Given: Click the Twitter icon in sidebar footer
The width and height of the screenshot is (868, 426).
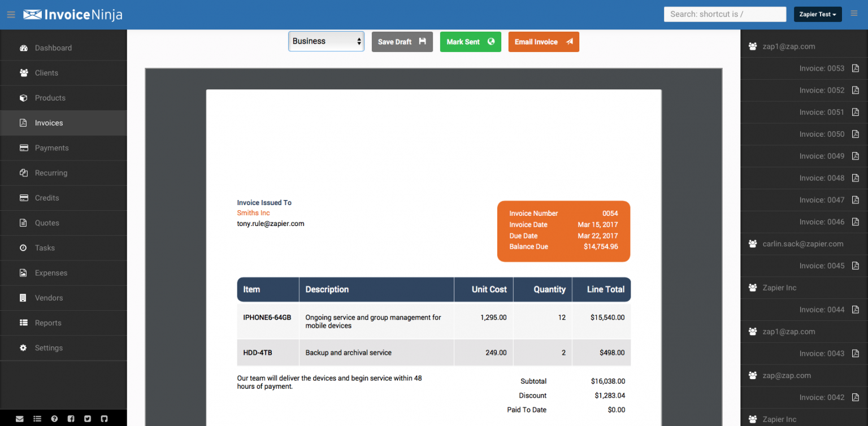Looking at the screenshot, I should click(x=87, y=419).
